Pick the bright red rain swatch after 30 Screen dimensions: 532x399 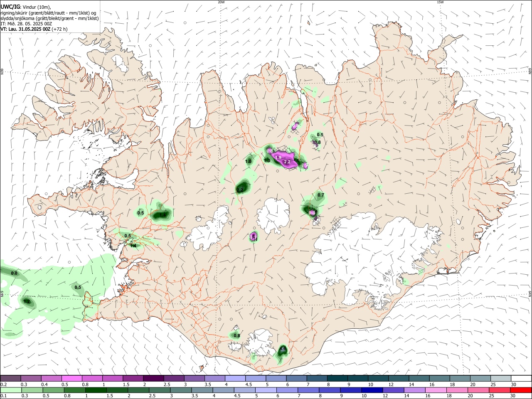[521, 390]
